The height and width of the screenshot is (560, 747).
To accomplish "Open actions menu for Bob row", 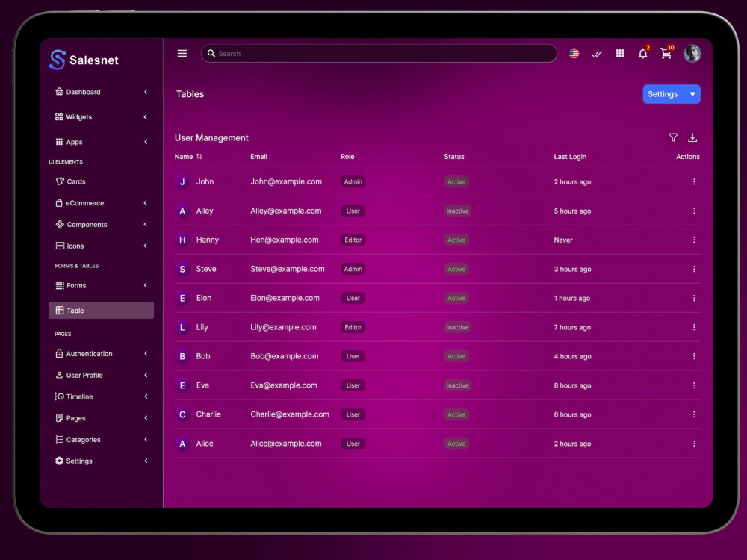I will pos(694,355).
